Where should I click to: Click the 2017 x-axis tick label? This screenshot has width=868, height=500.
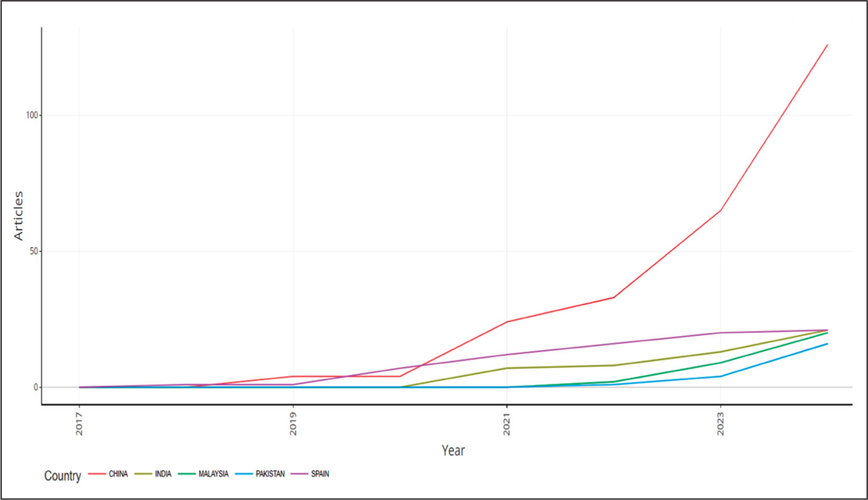pos(80,425)
